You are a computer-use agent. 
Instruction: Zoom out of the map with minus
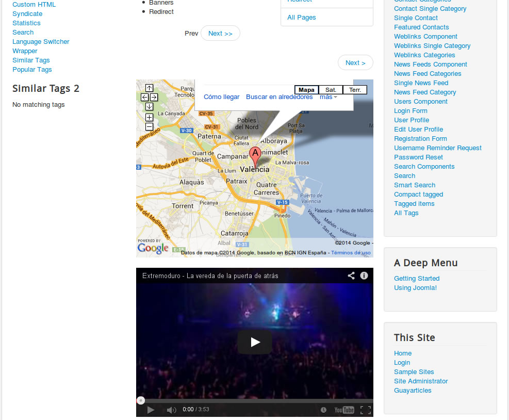(x=149, y=126)
